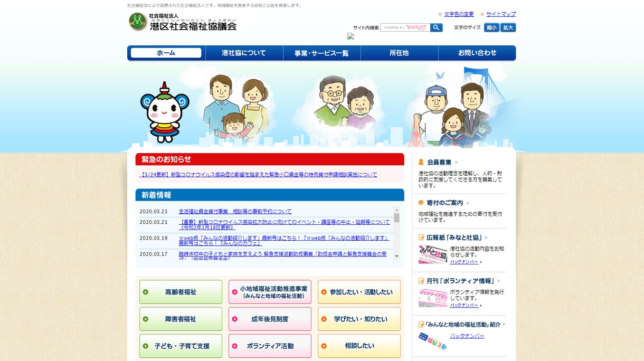Click arrow next to 会員募集 heading
Viewport: 644px width, 361px height.
click(457, 163)
